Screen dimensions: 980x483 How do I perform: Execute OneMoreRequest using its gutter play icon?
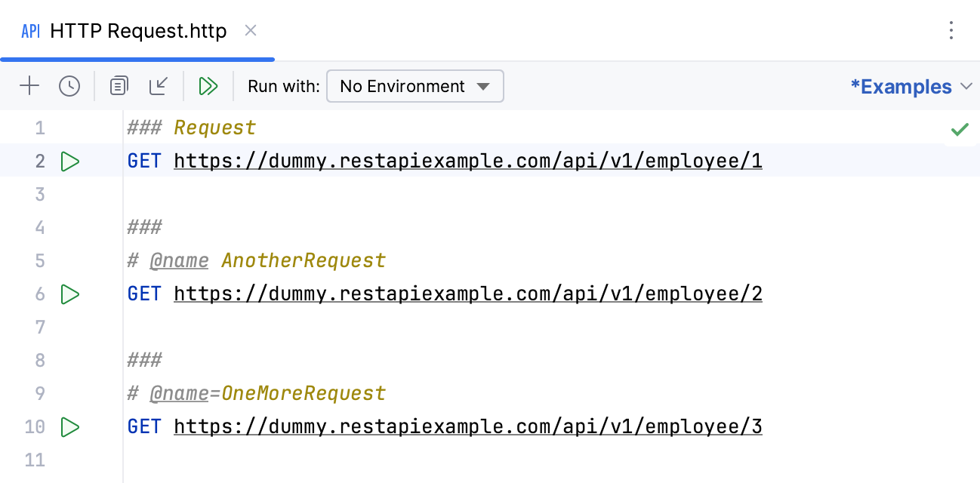pos(69,426)
